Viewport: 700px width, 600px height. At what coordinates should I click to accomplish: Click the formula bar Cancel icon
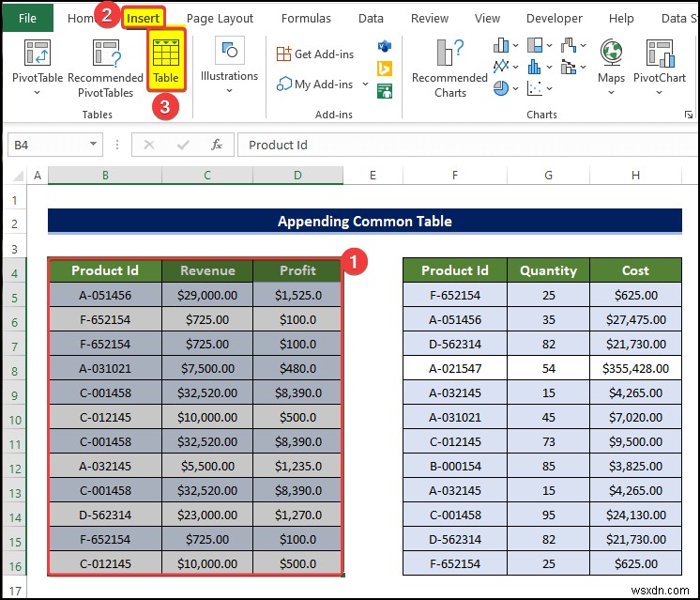149,145
